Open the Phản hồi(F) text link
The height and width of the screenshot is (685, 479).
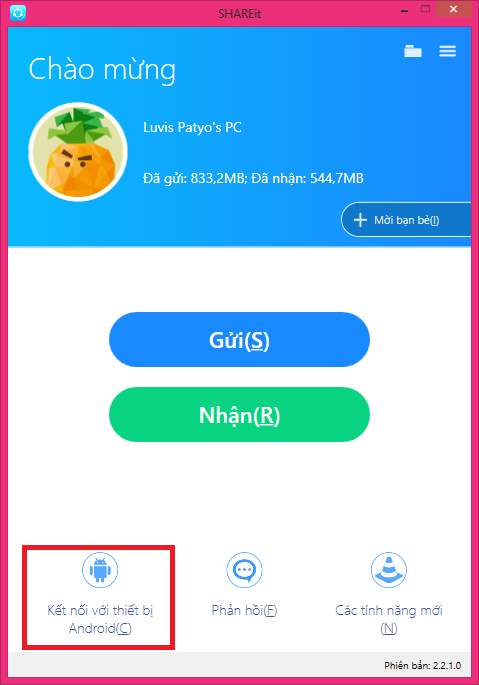[244, 610]
